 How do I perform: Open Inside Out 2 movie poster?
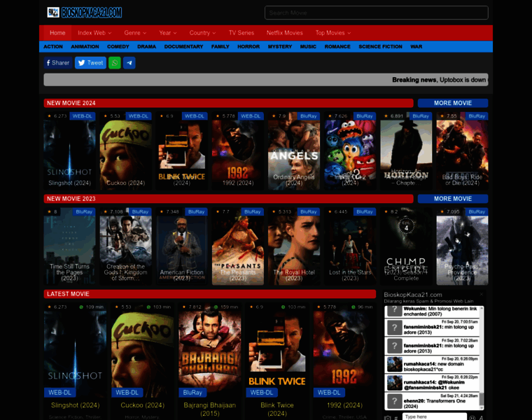[x=350, y=150]
